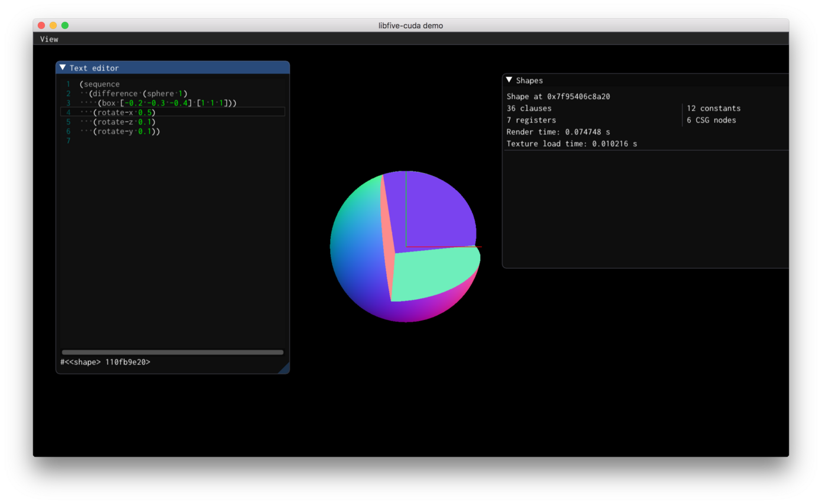Screen dimensions: 822x504
Task: Click the resize grip of Text editor
Action: [x=284, y=368]
